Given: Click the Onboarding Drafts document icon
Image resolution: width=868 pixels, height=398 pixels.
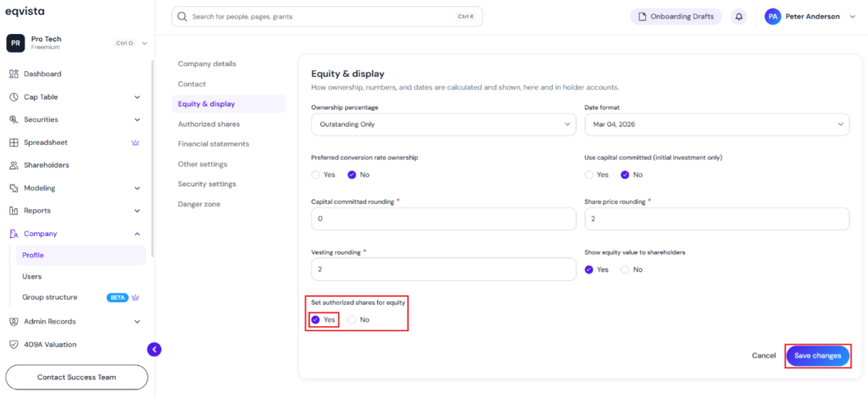Looking at the screenshot, I should coord(643,17).
